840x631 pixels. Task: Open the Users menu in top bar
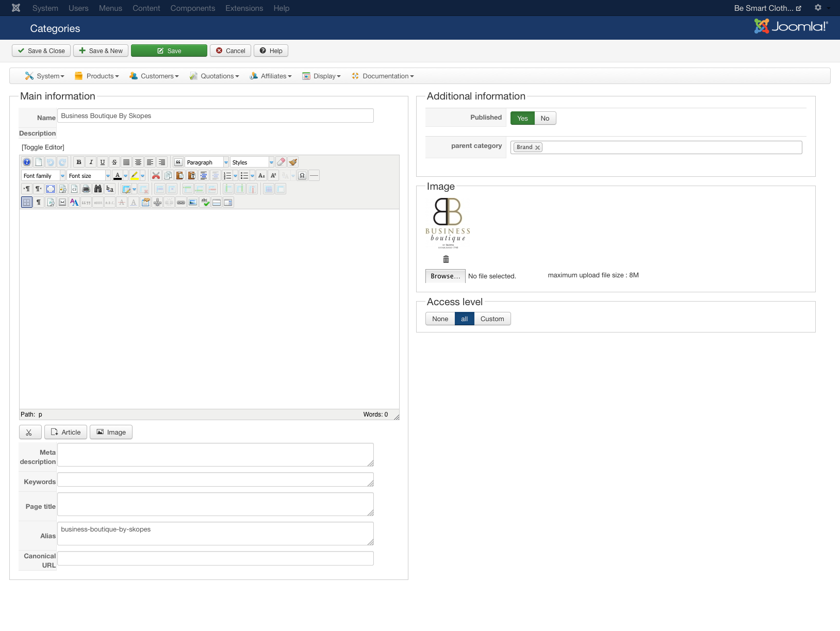(x=78, y=8)
